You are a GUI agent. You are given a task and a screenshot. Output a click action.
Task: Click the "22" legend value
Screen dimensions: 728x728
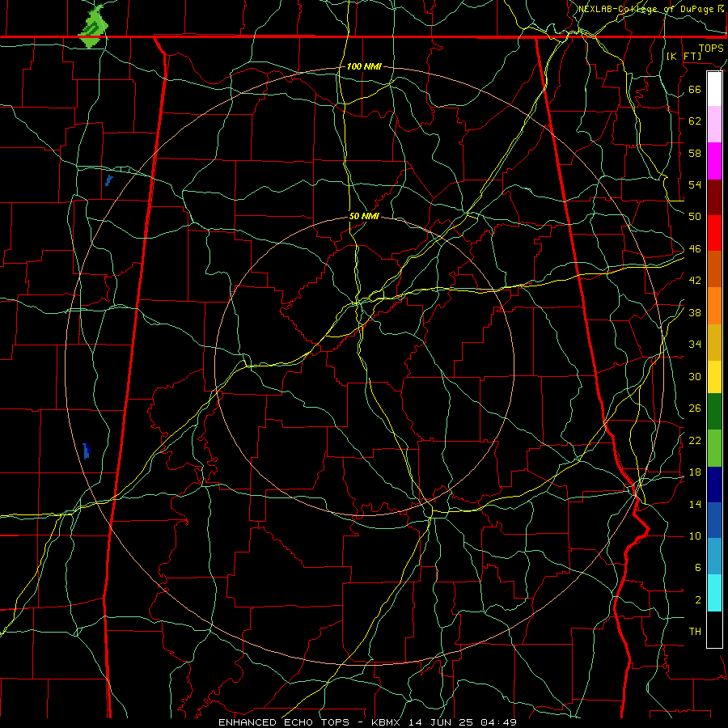click(x=695, y=440)
